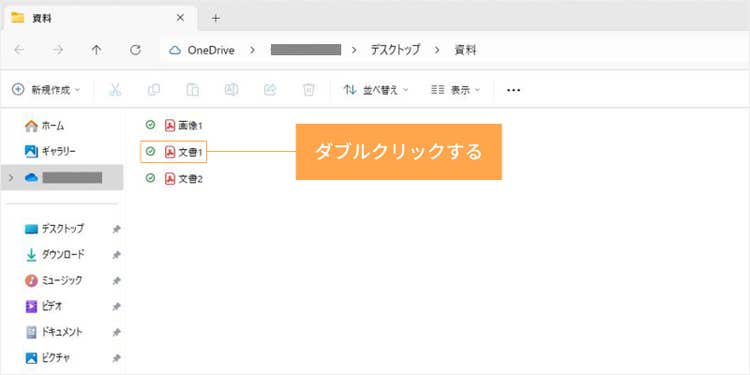Open デスクトップ in quick access
Screen dimensions: 750x375
[x=54, y=229]
